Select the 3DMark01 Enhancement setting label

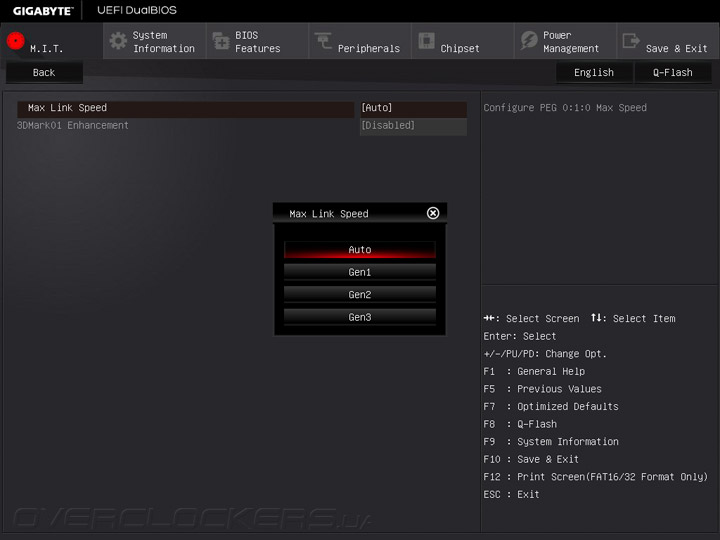[73, 125]
